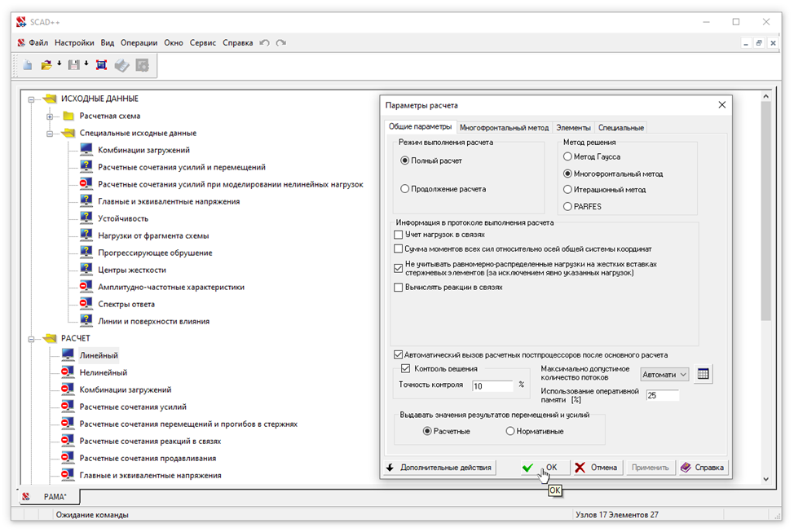Select the Полный расчет radio button
The height and width of the screenshot is (532, 794).
pyautogui.click(x=404, y=160)
